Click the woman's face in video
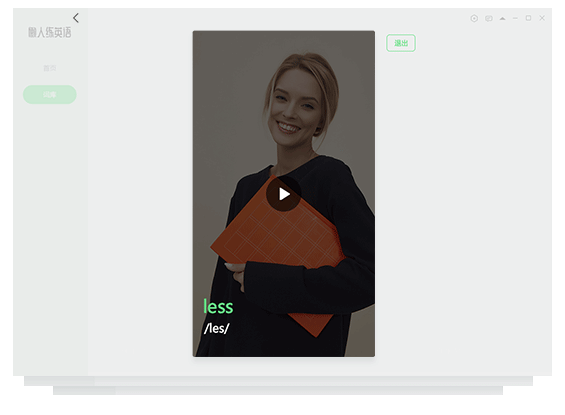The height and width of the screenshot is (415, 565). coord(295,103)
